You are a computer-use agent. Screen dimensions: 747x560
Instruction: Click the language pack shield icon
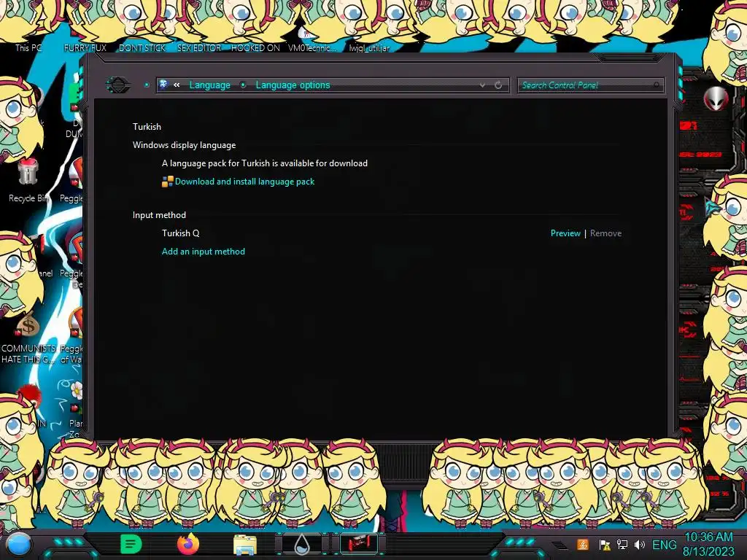167,182
